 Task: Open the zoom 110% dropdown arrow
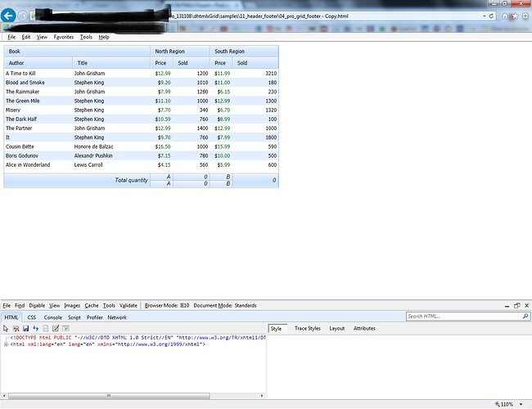click(521, 404)
